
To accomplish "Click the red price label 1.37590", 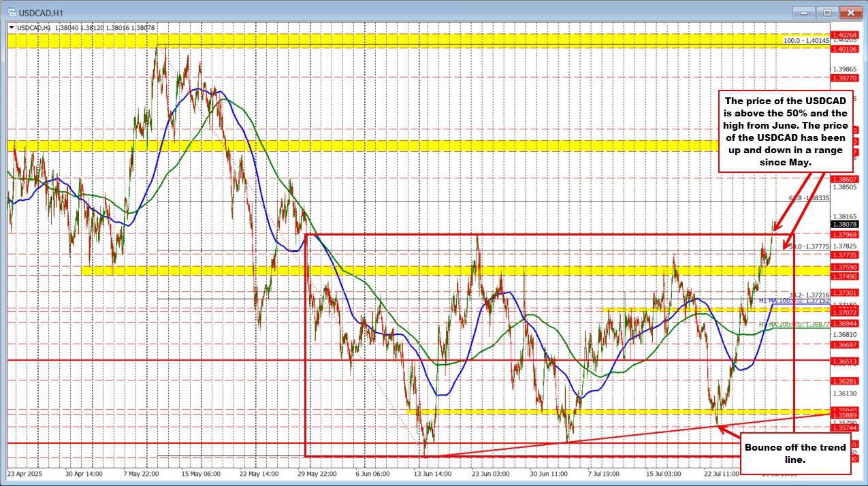I will tap(845, 268).
